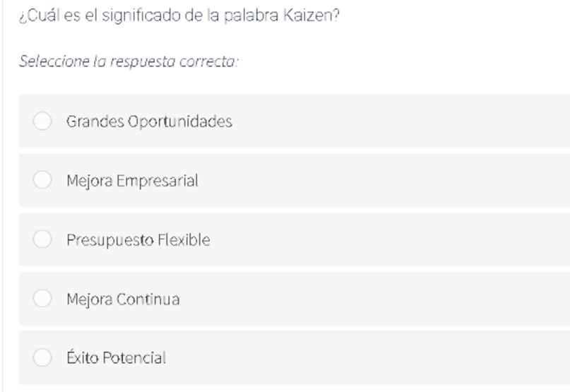Image resolution: width=570 pixels, height=392 pixels.
Task: Click the Kaizen question text
Action: point(179,16)
